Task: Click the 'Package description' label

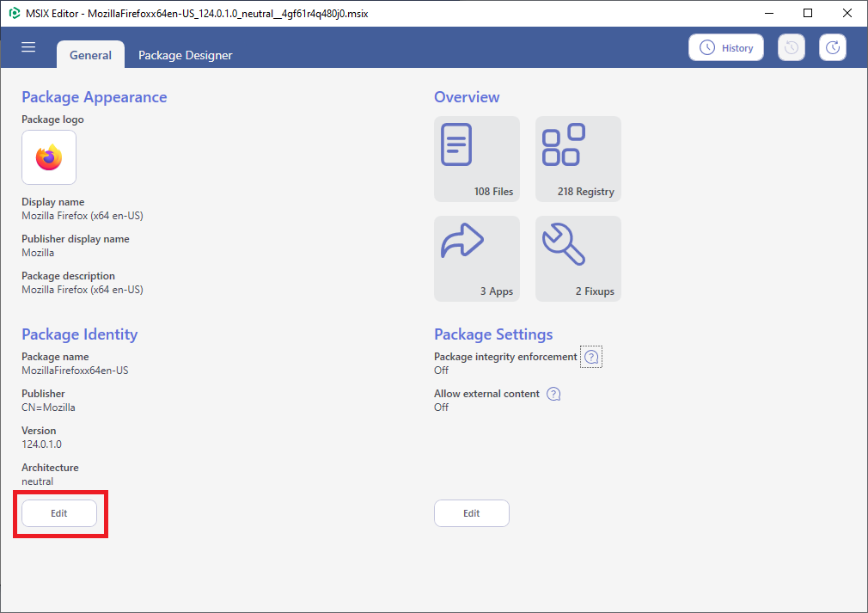Action: coord(68,276)
